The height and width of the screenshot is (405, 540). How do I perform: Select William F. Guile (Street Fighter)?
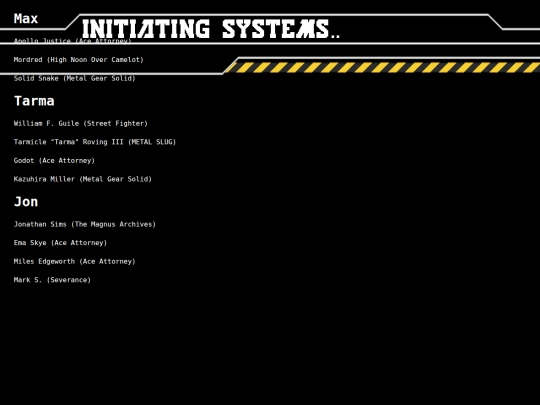[x=81, y=123]
